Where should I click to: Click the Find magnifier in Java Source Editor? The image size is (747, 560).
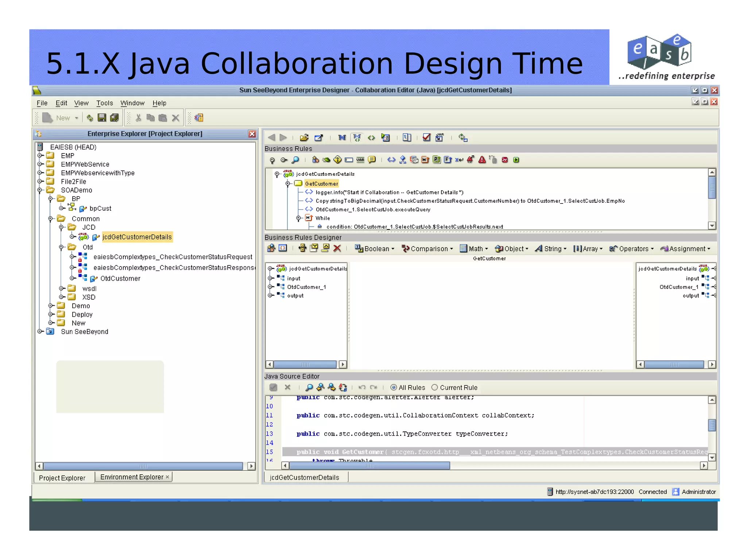(x=309, y=387)
